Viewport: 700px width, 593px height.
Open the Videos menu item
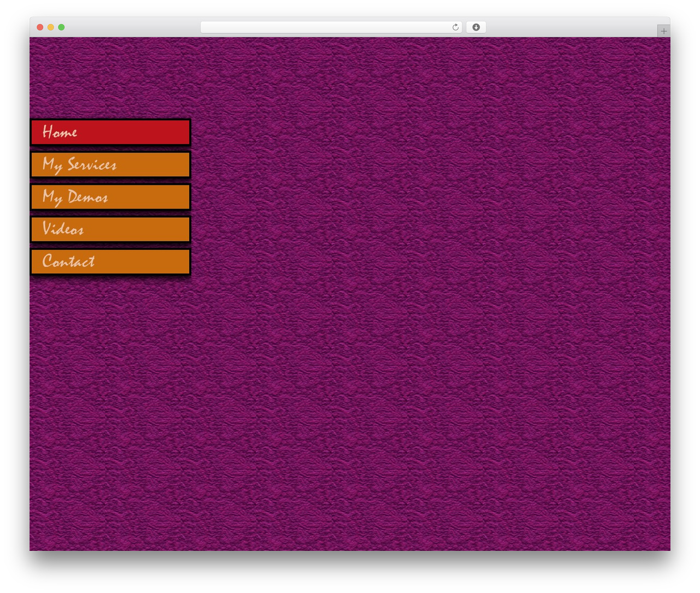pyautogui.click(x=110, y=229)
